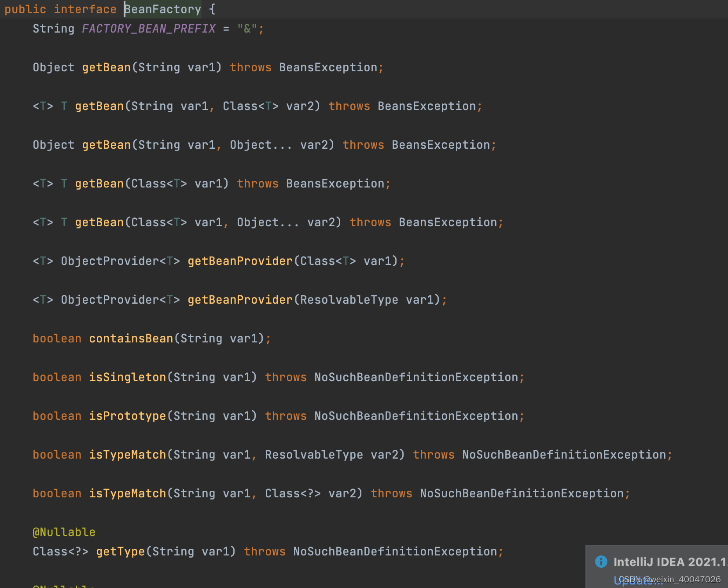Click NoSuchBeanDefinitionException on the isSingleton line
The height and width of the screenshot is (588, 728).
[416, 377]
